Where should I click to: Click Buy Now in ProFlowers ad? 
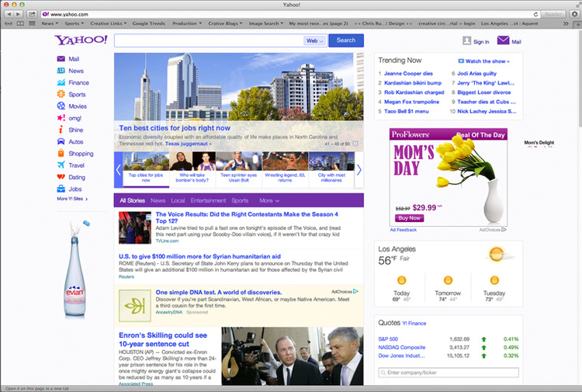(x=409, y=218)
